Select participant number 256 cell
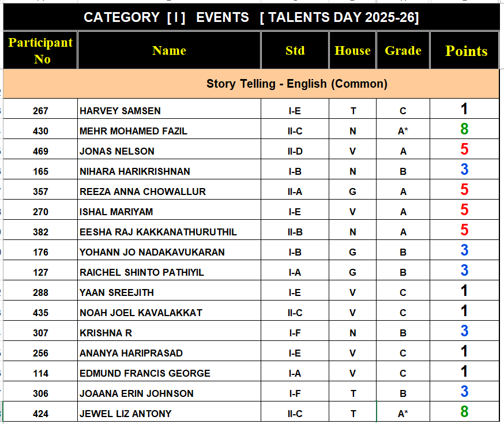This screenshot has height=424, width=504. (40, 351)
